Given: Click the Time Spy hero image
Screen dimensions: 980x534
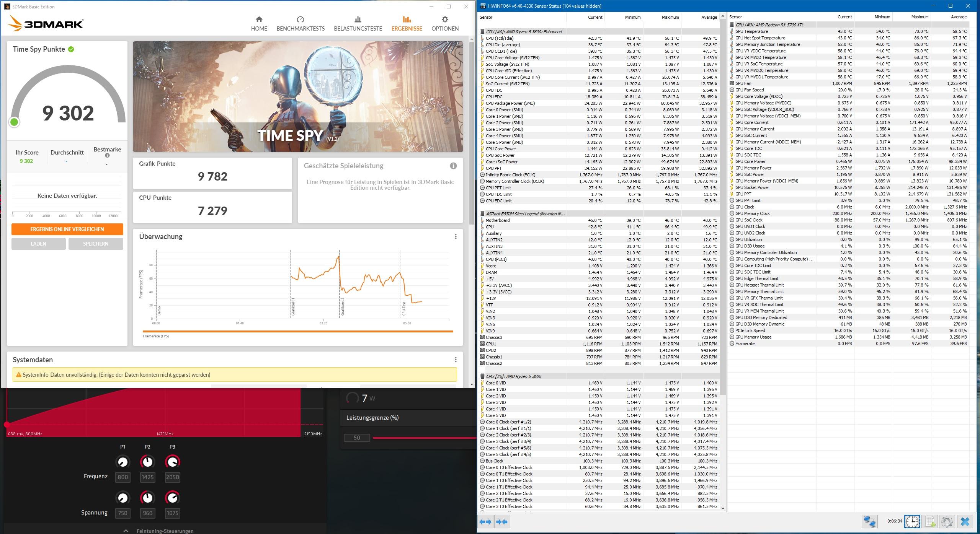Looking at the screenshot, I should point(298,97).
